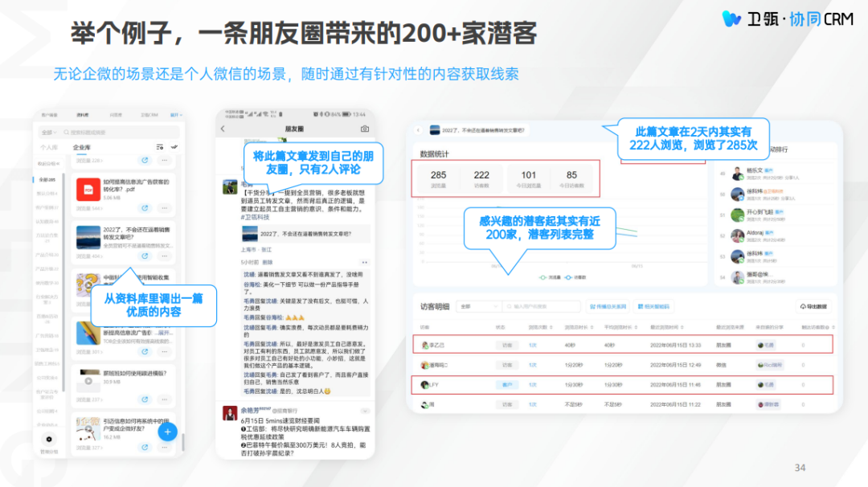Click share icon on the PDF file card
Image resolution: width=868 pixels, height=487 pixels.
[x=145, y=208]
